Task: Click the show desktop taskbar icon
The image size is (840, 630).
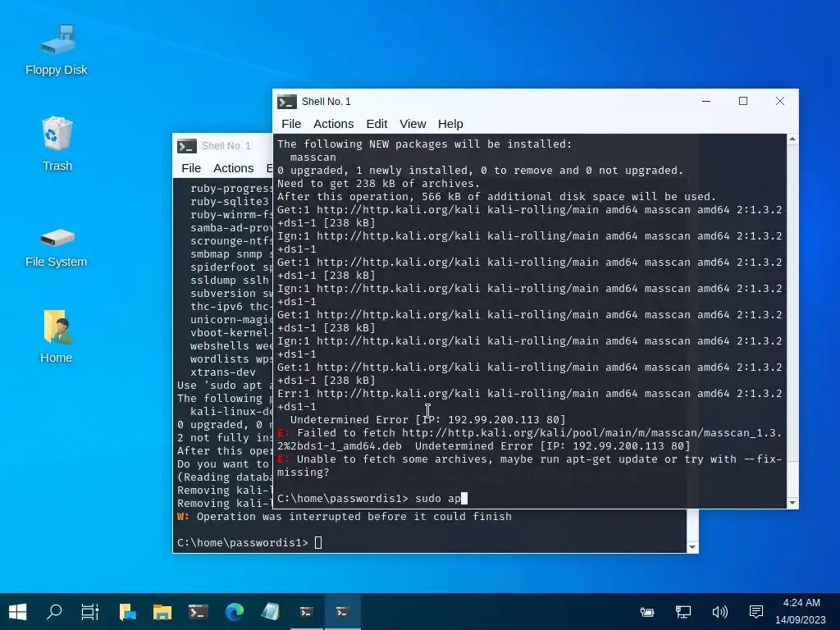Action: pyautogui.click(x=127, y=612)
